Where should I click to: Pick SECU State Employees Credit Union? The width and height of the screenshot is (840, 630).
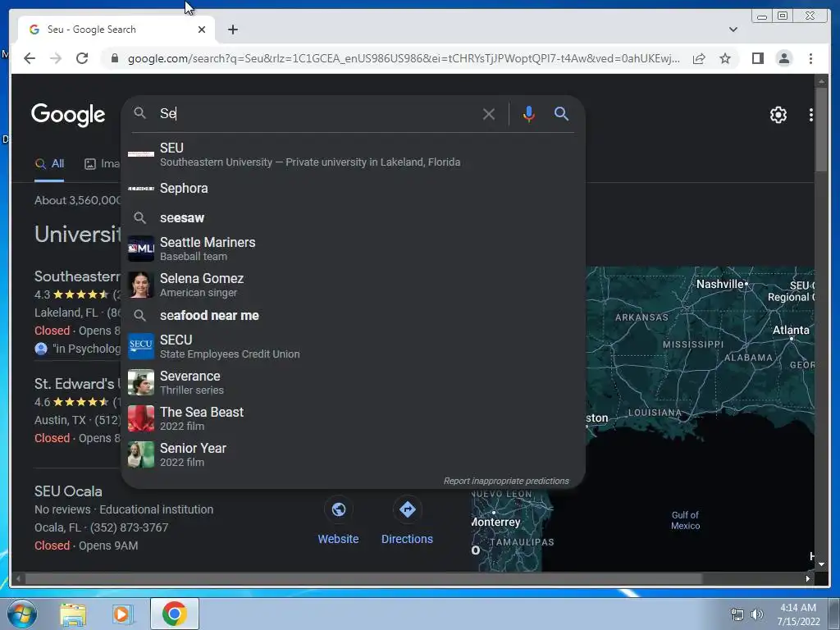pyautogui.click(x=353, y=346)
